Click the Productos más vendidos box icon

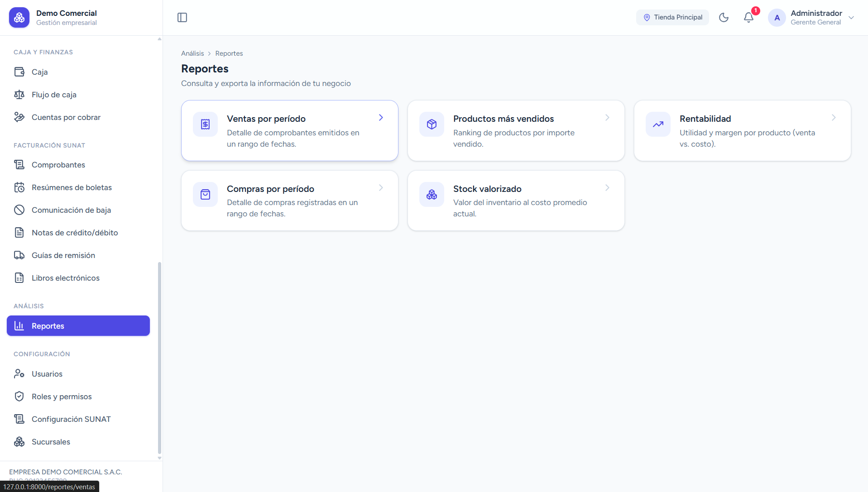pos(432,124)
